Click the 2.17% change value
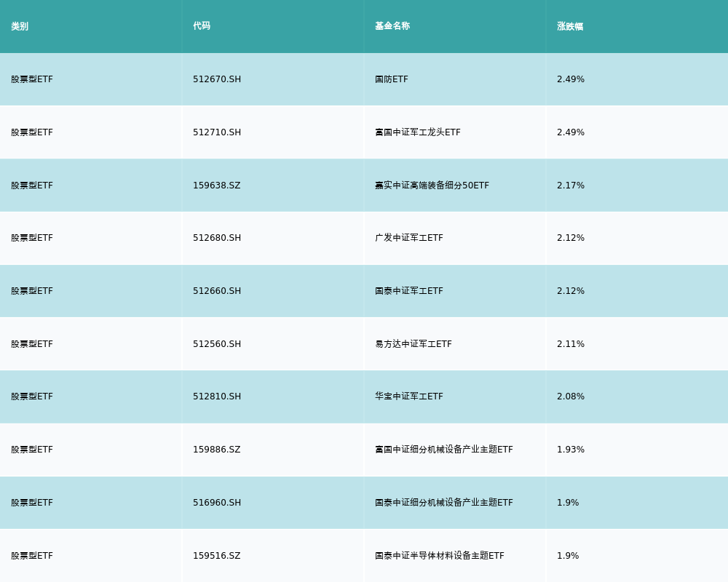Viewport: 728px width, 582px height. click(x=571, y=186)
